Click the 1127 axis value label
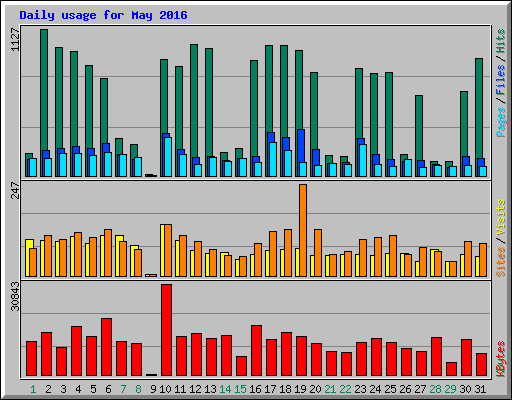Image resolution: width=512 pixels, height=400 pixels. point(15,40)
